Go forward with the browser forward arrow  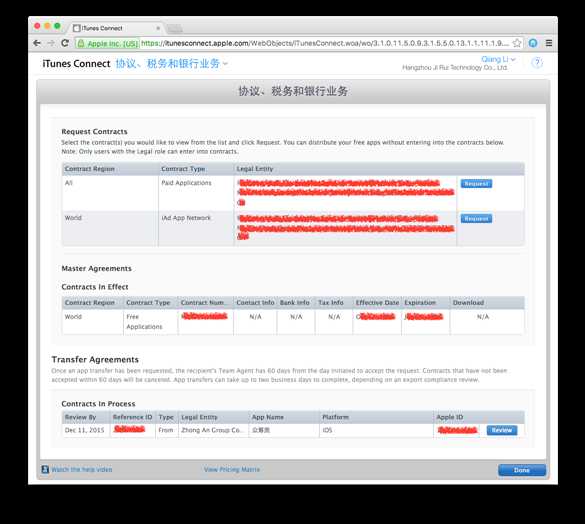(x=51, y=43)
